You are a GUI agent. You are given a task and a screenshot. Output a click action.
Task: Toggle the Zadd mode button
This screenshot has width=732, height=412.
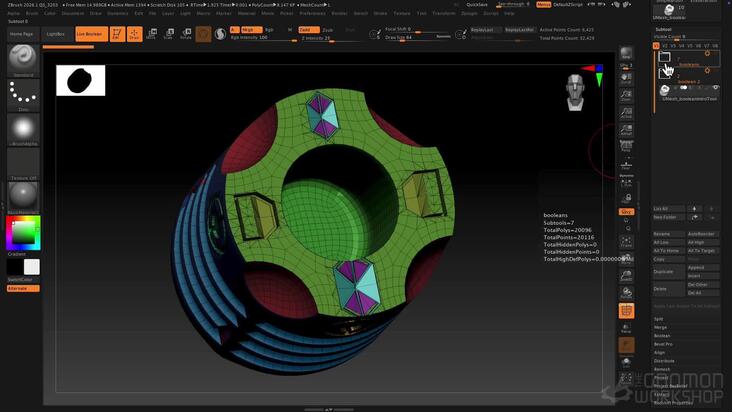click(x=309, y=29)
